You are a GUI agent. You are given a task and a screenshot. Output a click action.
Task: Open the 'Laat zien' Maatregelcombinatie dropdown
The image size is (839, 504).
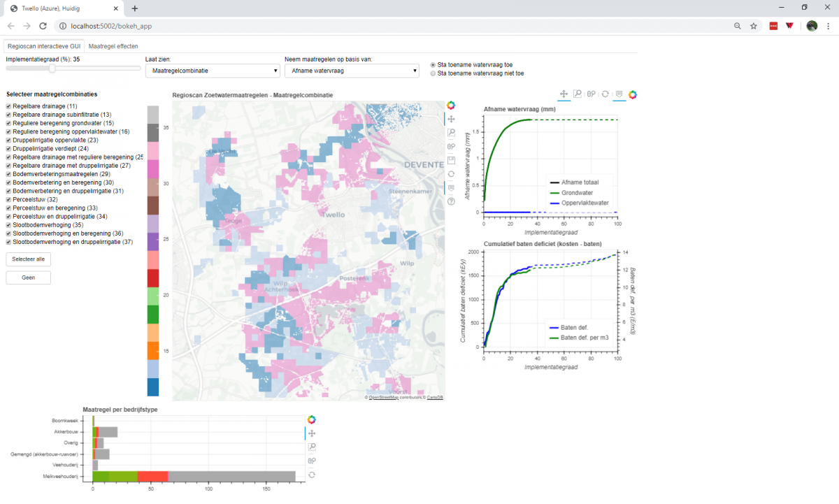pyautogui.click(x=213, y=71)
